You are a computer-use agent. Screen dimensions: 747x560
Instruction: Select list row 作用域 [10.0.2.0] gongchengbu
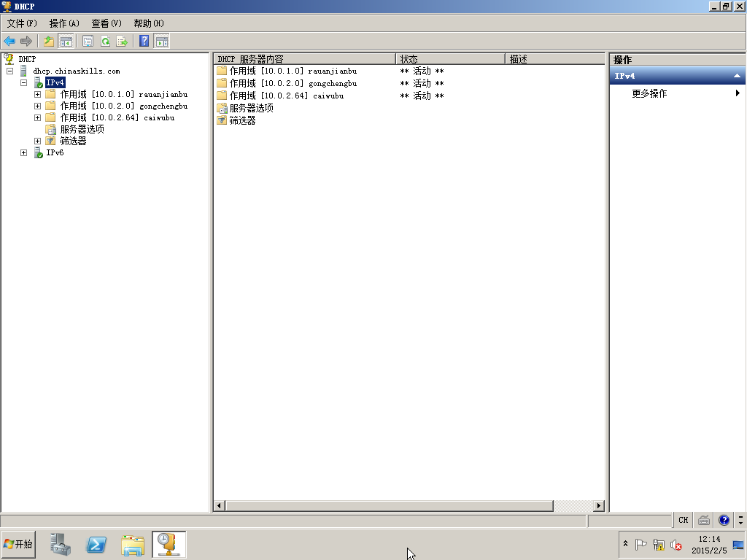(x=293, y=83)
